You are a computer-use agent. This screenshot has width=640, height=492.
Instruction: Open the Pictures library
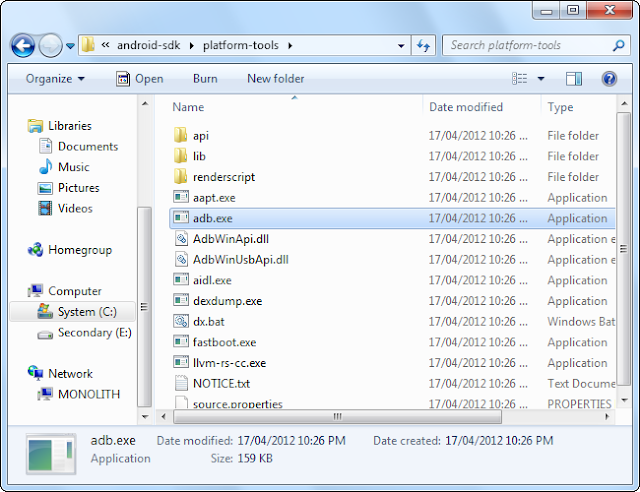[69, 188]
